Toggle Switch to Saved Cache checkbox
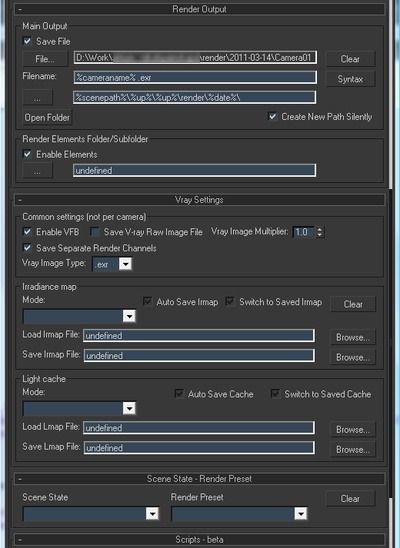Viewport: 400px width, 548px height. click(x=275, y=394)
